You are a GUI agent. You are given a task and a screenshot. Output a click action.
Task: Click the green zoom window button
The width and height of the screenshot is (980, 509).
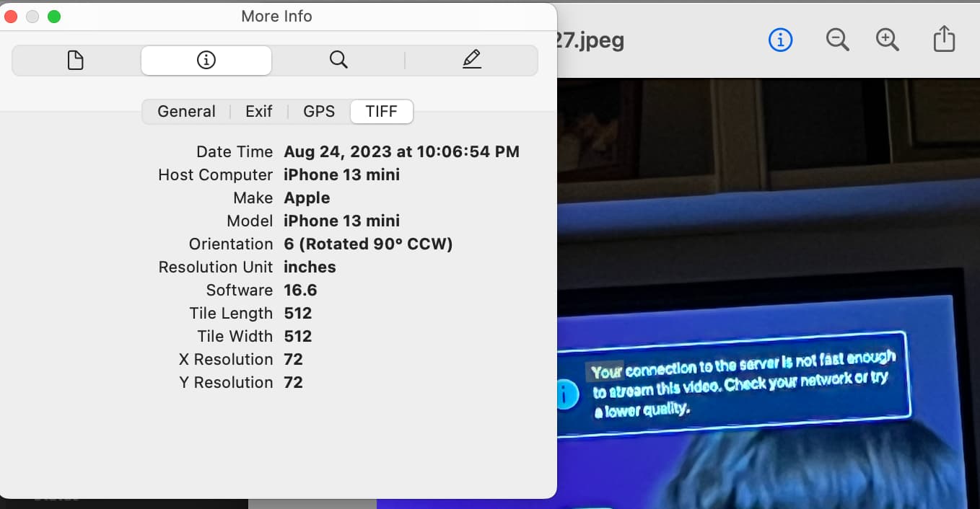click(54, 17)
